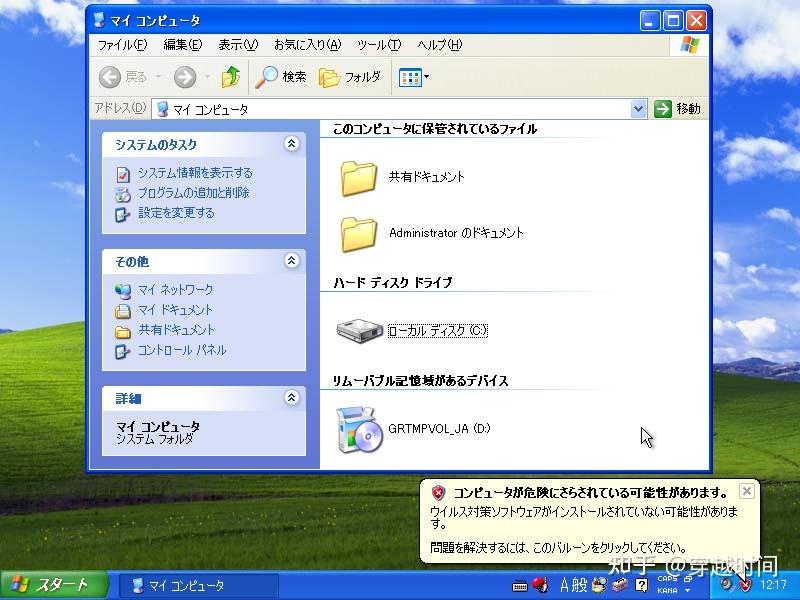800x600 pixels.
Task: Open the Search (検索) toolbar button
Action: pos(280,78)
